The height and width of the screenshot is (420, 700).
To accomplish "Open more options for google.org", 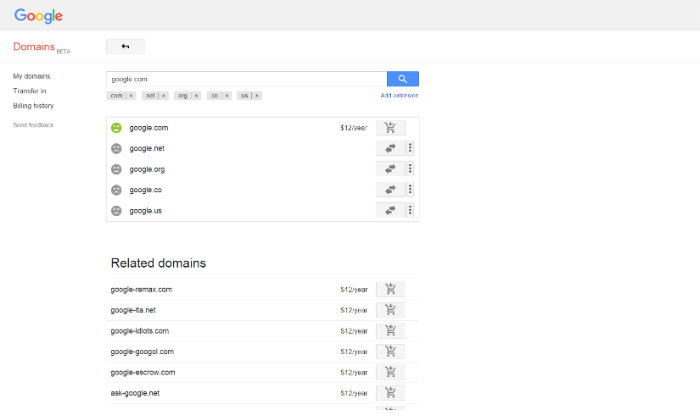I will point(410,169).
